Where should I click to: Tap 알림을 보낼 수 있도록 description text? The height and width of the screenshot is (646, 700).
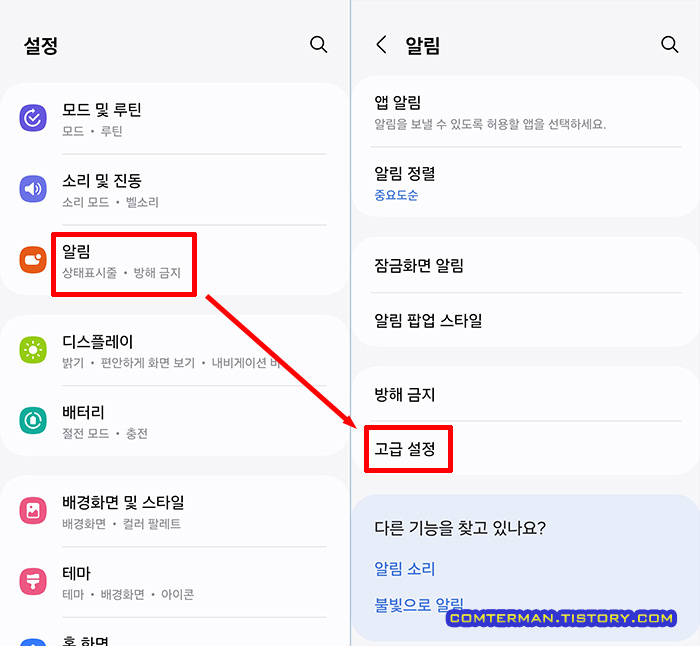click(490, 124)
